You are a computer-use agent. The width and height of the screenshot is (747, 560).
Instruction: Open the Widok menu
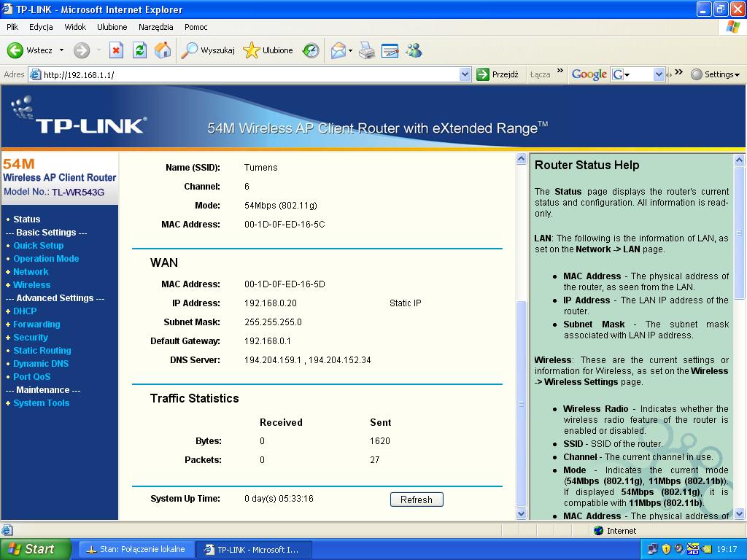75,27
